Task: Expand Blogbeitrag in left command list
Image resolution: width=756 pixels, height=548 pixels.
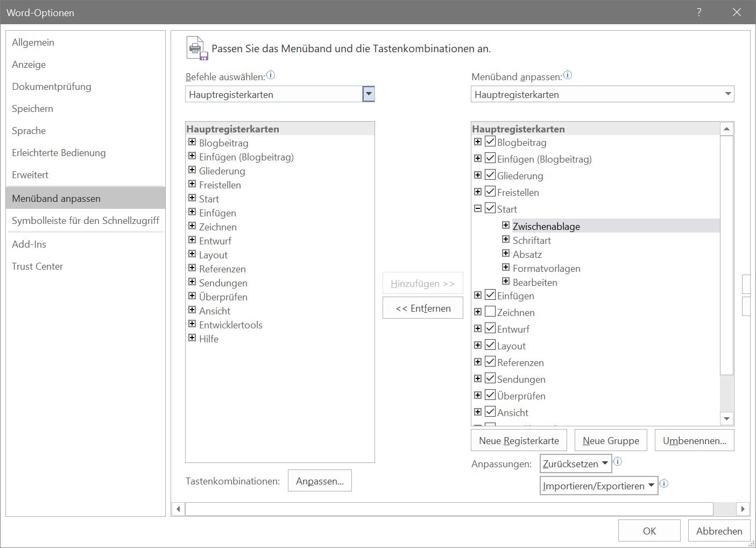Action: click(x=192, y=142)
